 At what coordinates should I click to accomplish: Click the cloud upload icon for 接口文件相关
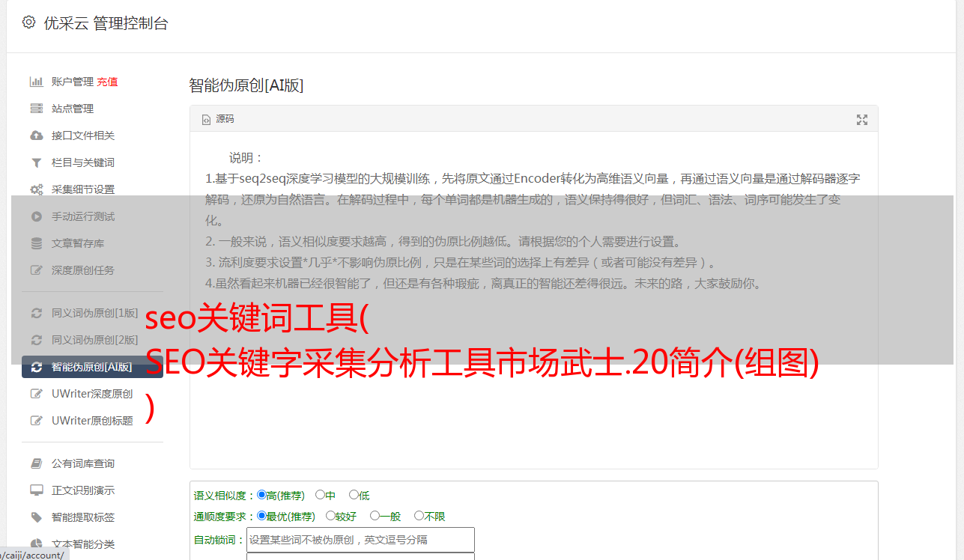pyautogui.click(x=36, y=136)
